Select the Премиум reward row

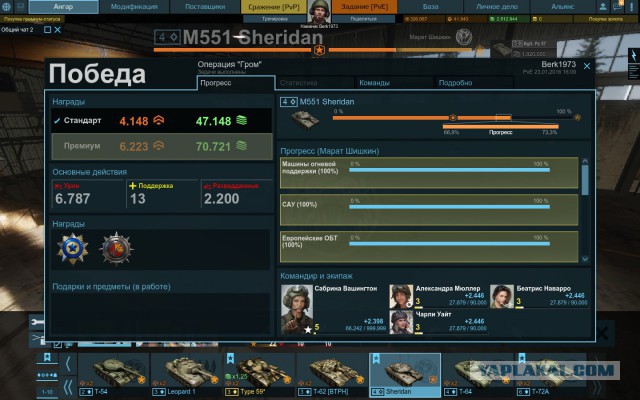[162, 146]
